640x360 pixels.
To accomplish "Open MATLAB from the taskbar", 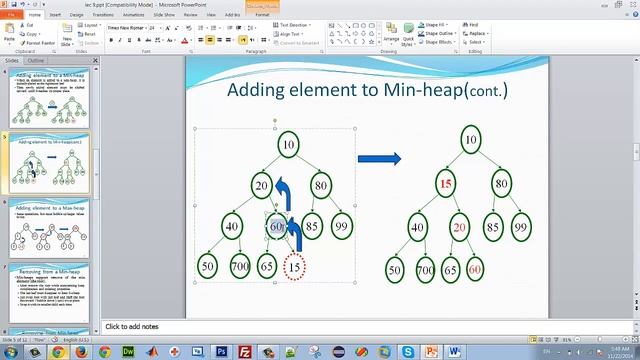I will coord(152,351).
